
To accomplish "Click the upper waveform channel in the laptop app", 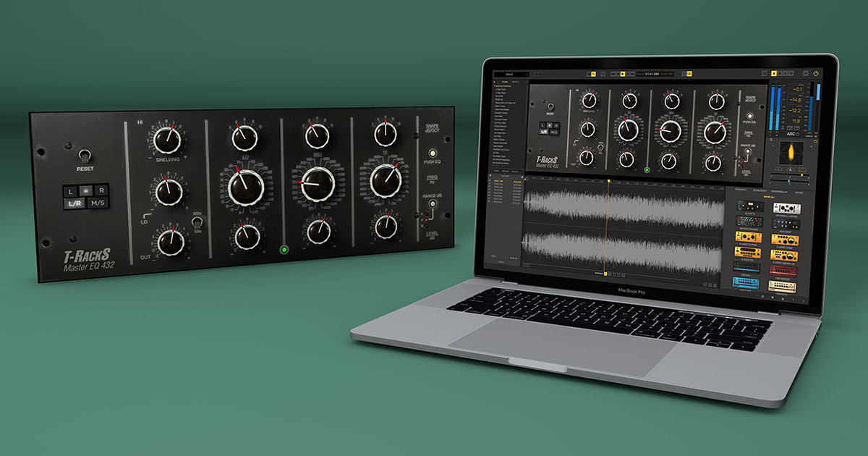I will tap(624, 206).
